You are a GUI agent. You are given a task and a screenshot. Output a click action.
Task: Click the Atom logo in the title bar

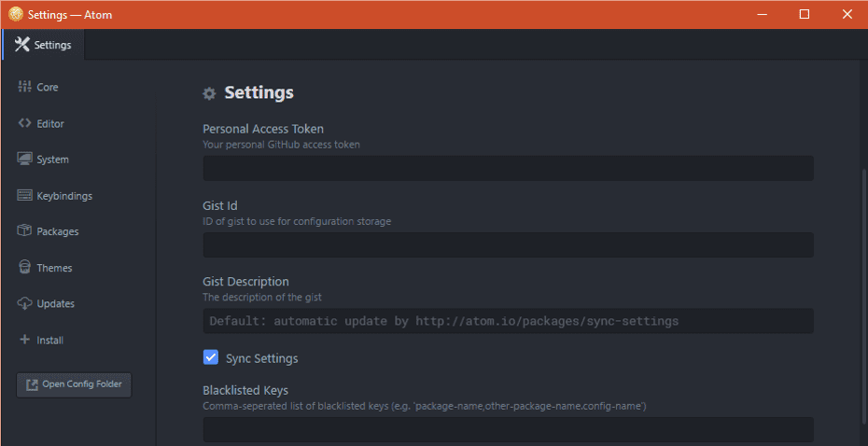(16, 14)
